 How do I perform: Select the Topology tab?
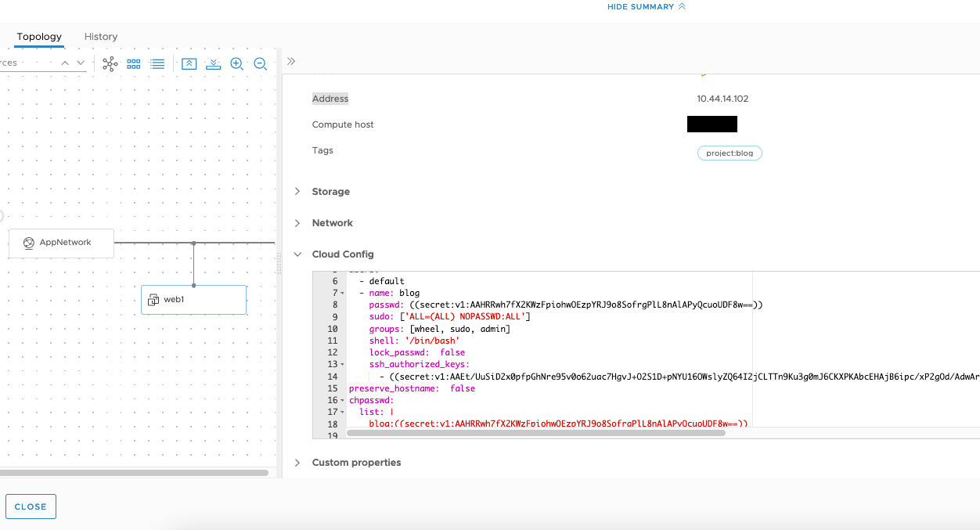39,36
